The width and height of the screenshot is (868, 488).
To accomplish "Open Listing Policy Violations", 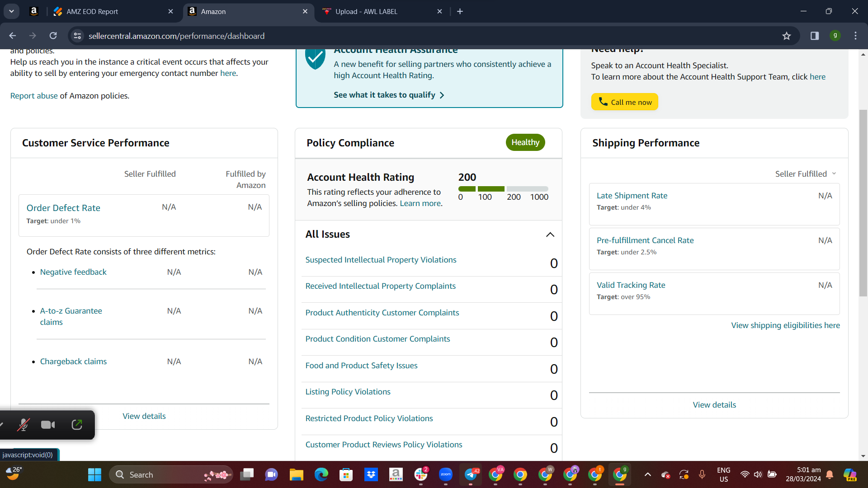I will pos(348,392).
